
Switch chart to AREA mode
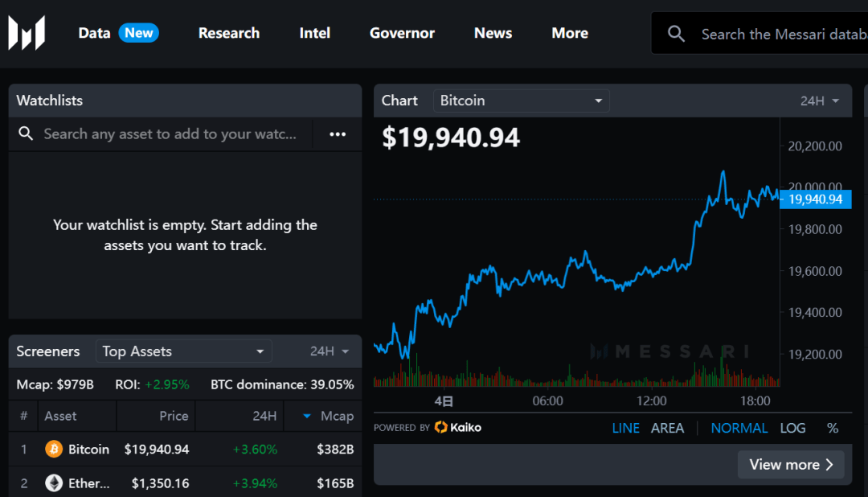point(667,428)
